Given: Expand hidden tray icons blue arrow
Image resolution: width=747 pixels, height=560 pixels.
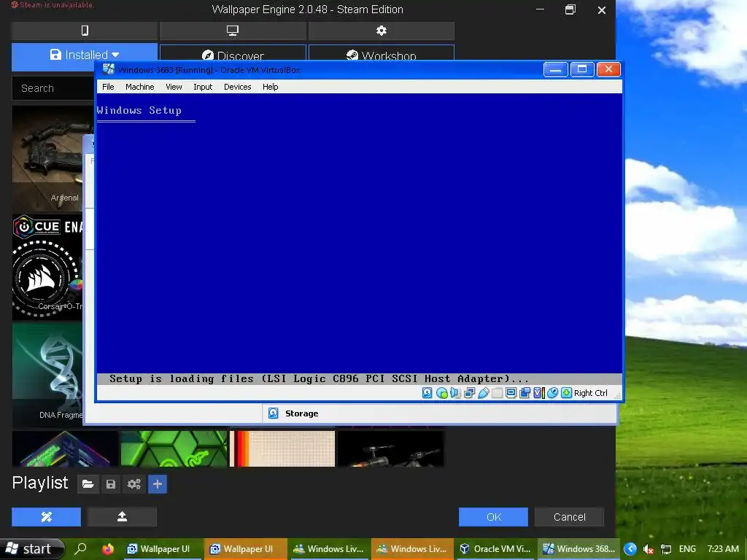Looking at the screenshot, I should coord(630,549).
